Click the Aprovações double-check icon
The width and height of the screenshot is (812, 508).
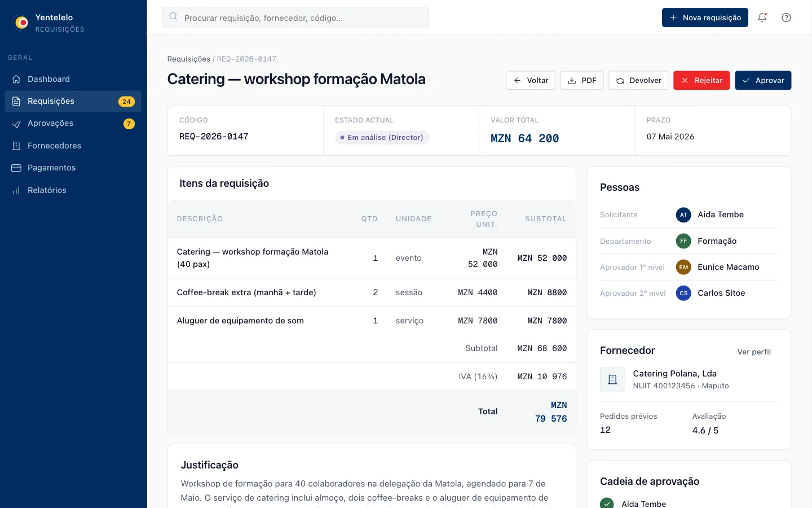click(16, 124)
